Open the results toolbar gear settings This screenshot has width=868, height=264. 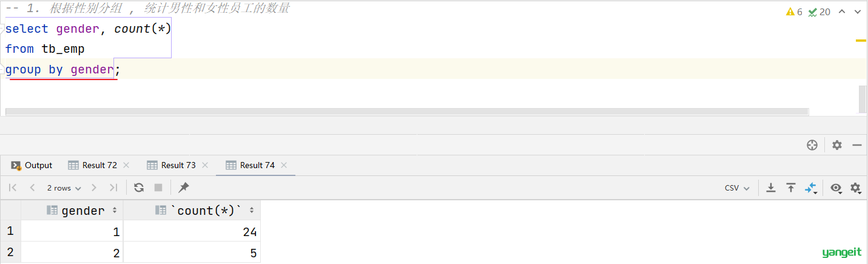[855, 188]
